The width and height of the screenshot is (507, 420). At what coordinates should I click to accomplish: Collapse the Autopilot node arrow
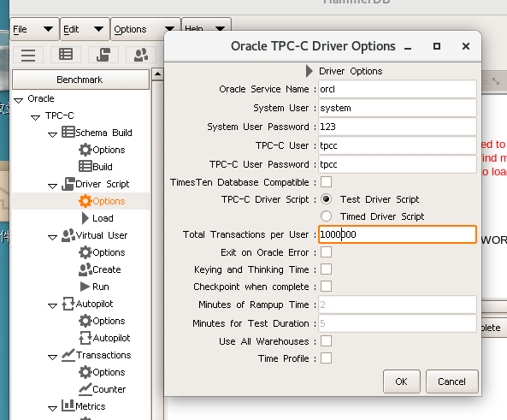pyautogui.click(x=52, y=305)
